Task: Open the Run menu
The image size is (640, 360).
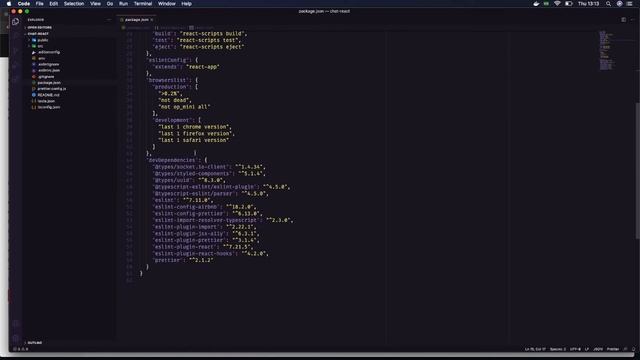Action: click(x=123, y=4)
